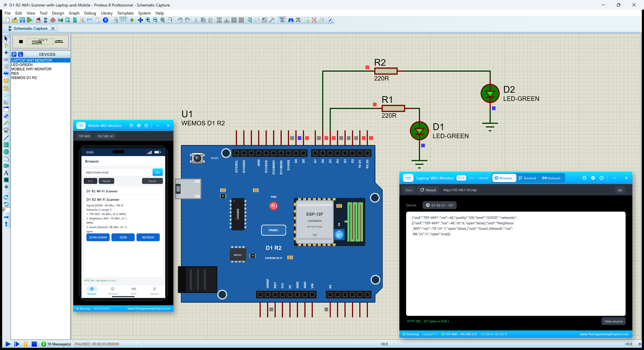Click the Zoom In toolbar icon

148,20
